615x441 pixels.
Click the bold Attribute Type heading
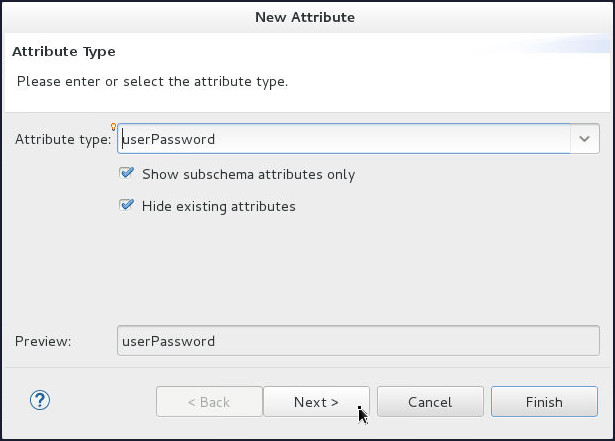click(63, 51)
